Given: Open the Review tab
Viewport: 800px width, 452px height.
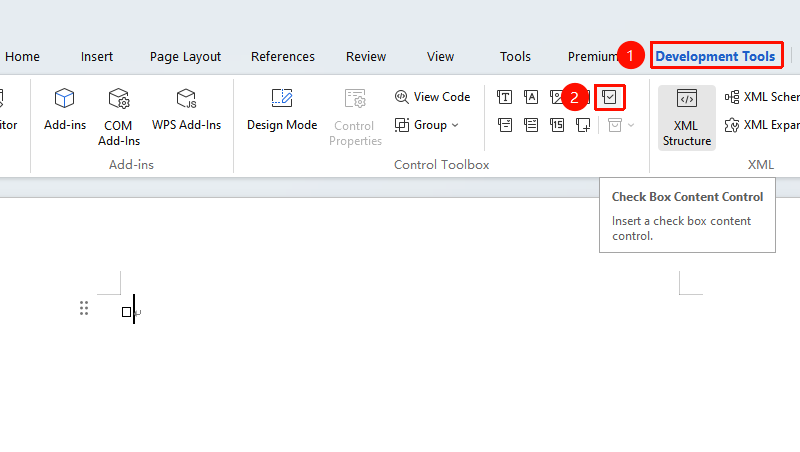Looking at the screenshot, I should click(366, 57).
